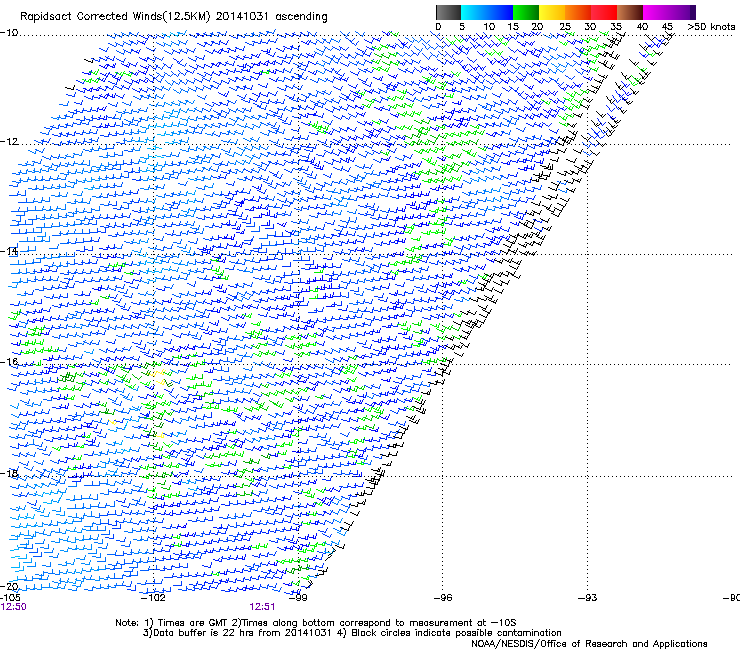Click the purple '12:51' time label
Screen dimensions: 740x650
262,607
